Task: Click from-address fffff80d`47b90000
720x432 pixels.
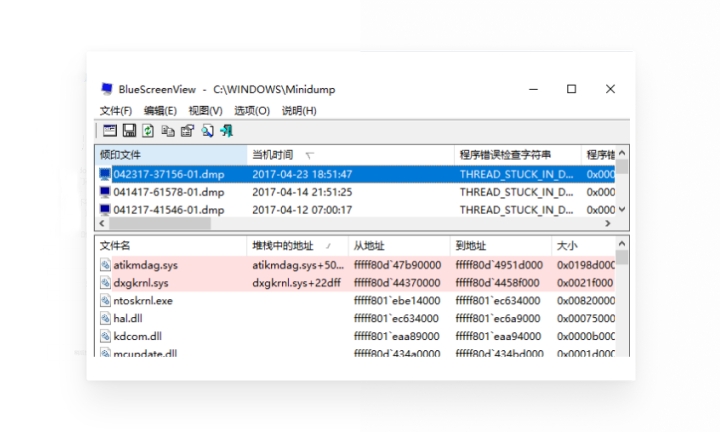Action: click(x=397, y=265)
